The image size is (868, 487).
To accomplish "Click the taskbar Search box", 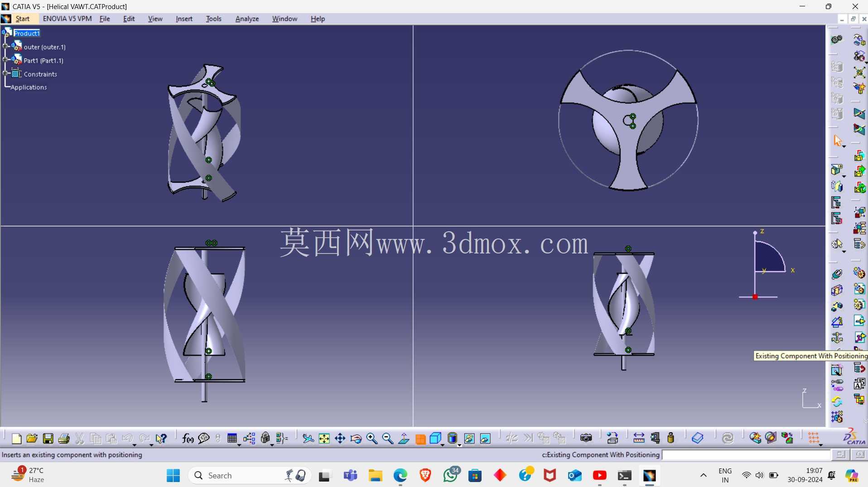I will tap(249, 475).
